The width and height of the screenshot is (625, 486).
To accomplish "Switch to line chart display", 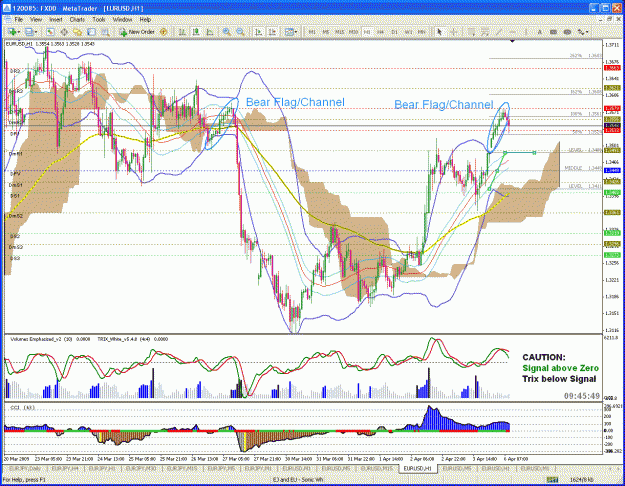I will [210, 32].
